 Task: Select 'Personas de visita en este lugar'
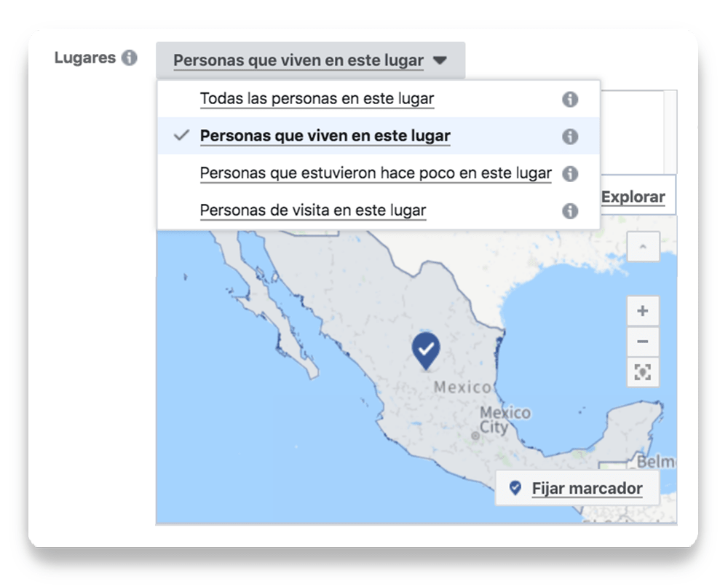point(379,210)
